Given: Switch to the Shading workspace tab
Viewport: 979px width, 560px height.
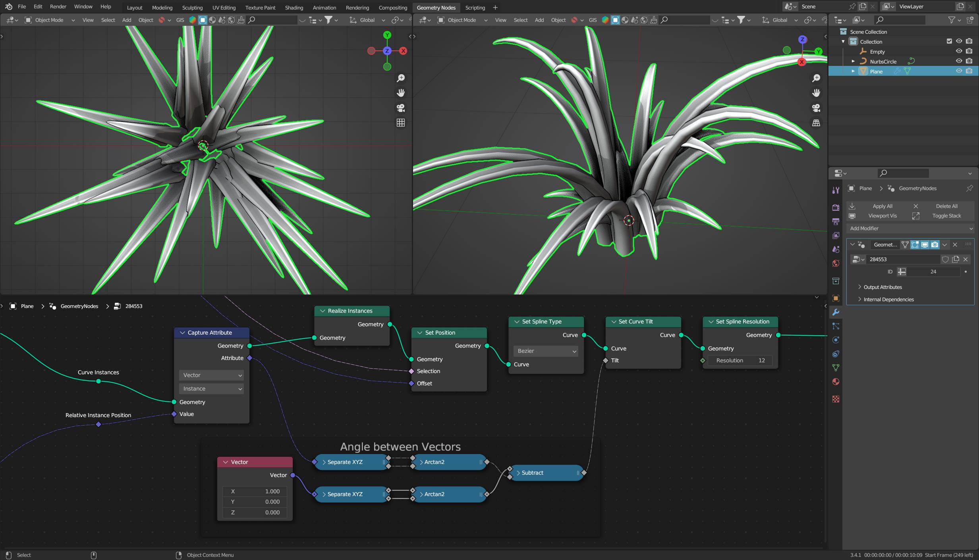Looking at the screenshot, I should coord(294,8).
